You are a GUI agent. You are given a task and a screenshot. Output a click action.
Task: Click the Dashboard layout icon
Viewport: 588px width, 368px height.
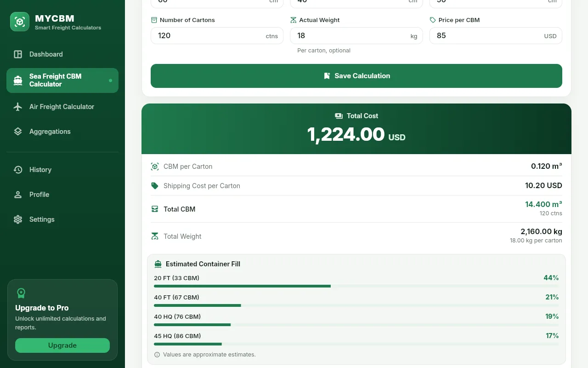coord(18,54)
